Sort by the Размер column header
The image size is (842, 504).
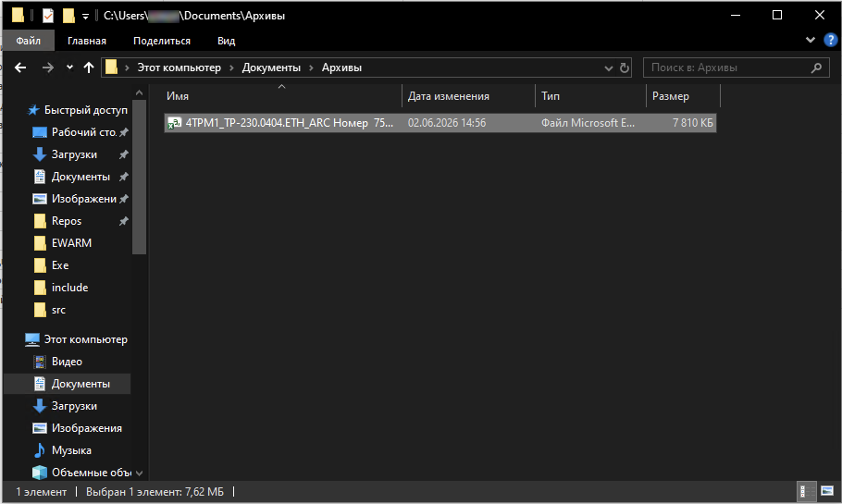[x=683, y=96]
